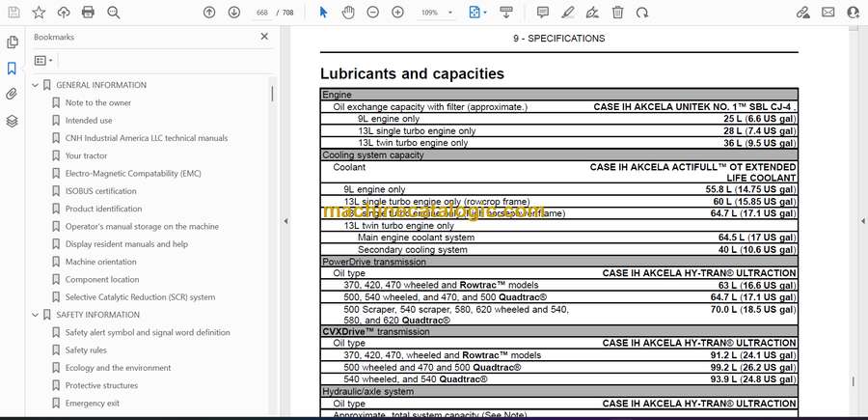Viewport: 868px width, 420px height.
Task: Add a comment sticky note
Action: (543, 13)
